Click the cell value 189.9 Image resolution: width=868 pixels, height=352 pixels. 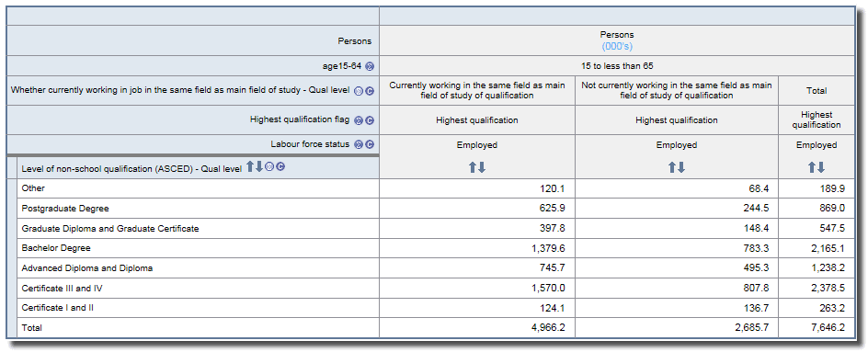832,188
